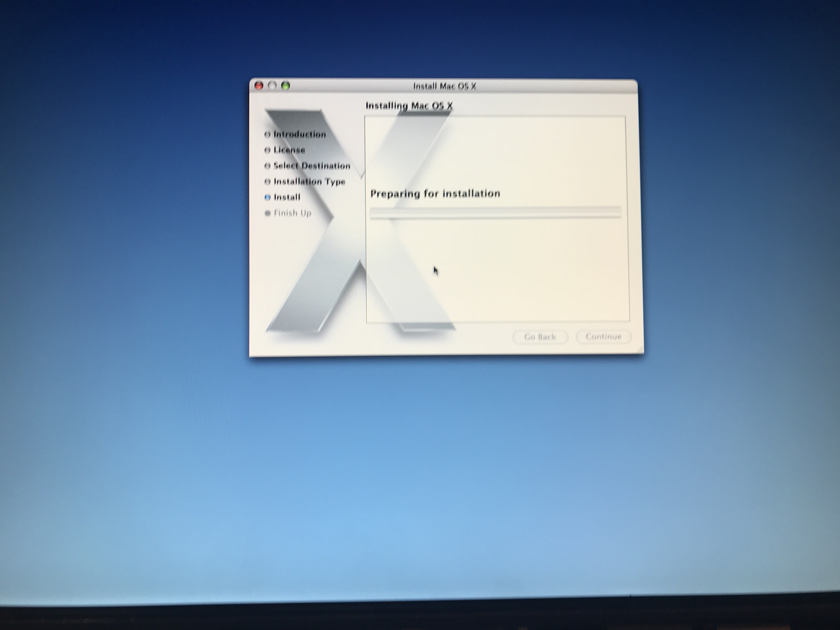The height and width of the screenshot is (630, 840).
Task: Click the Continue button
Action: coord(603,337)
